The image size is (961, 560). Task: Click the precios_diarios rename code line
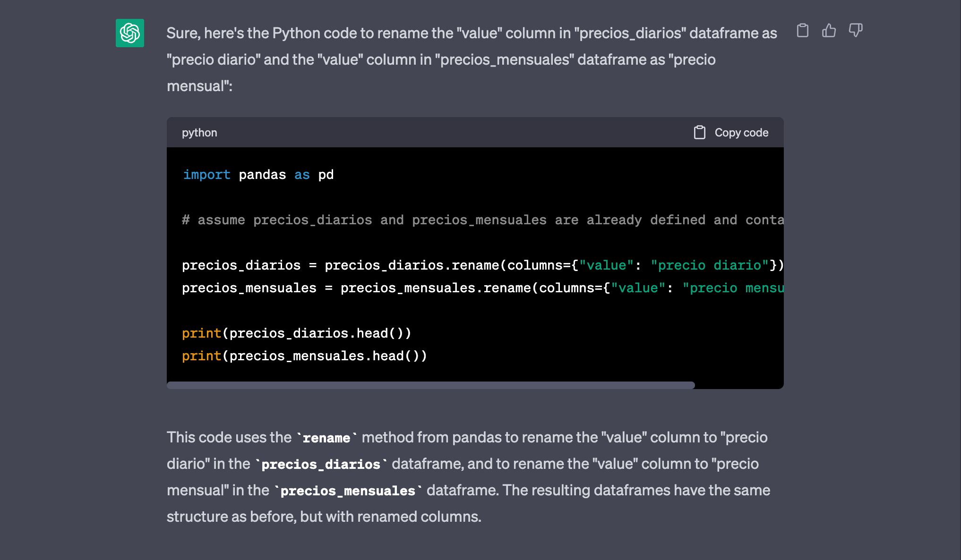pyautogui.click(x=483, y=265)
